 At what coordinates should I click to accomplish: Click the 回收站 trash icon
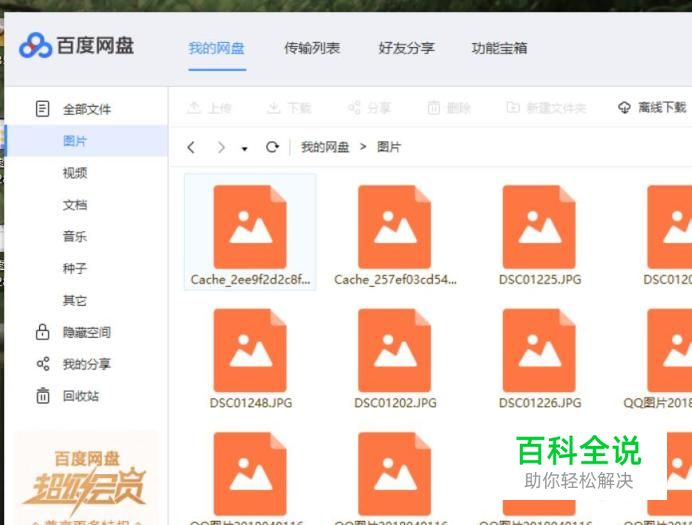pyautogui.click(x=43, y=395)
